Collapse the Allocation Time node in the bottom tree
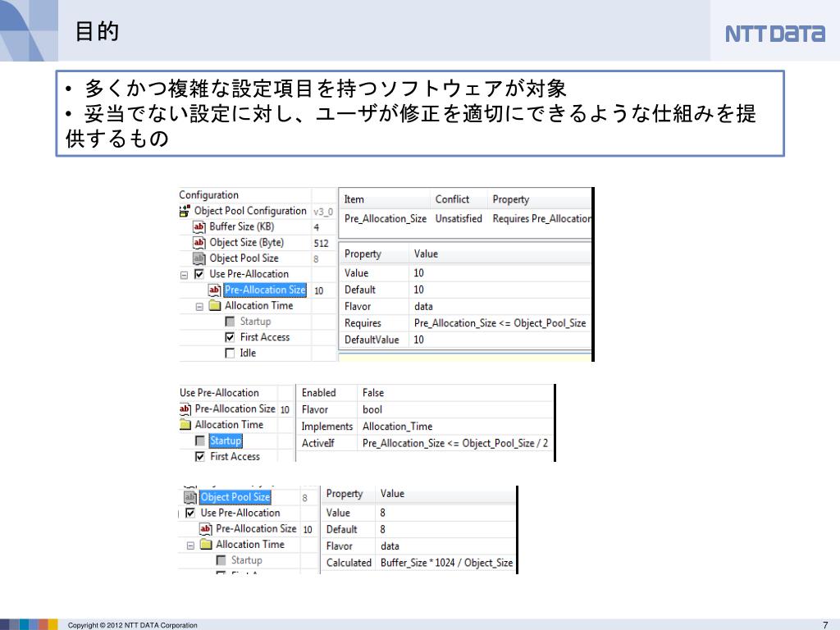 coord(190,546)
